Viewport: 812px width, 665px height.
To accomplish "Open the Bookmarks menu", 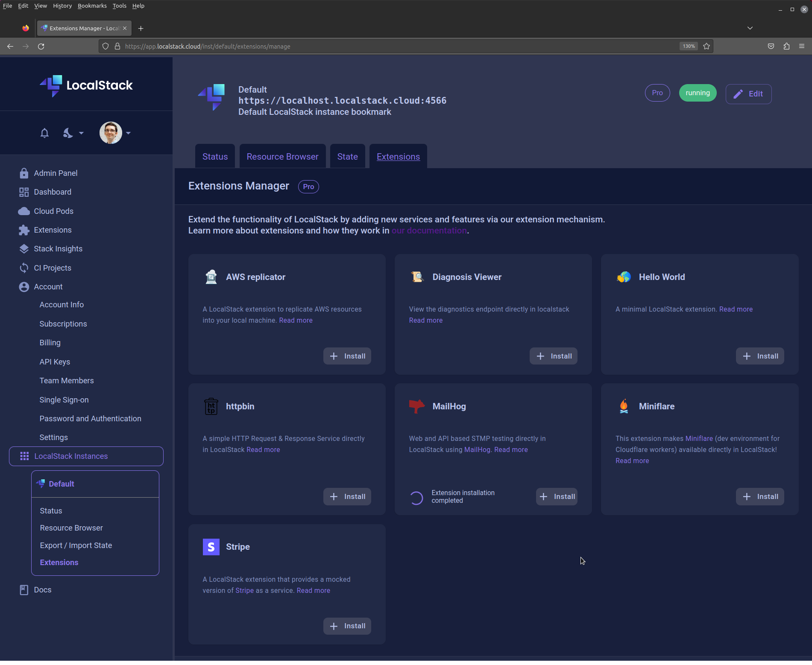I will point(92,6).
